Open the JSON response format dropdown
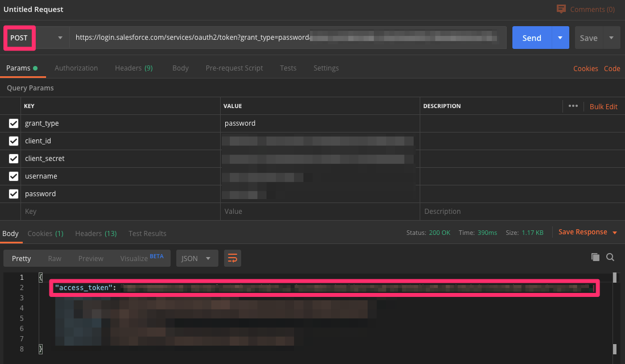Viewport: 625px width, 364px height. pos(197,258)
